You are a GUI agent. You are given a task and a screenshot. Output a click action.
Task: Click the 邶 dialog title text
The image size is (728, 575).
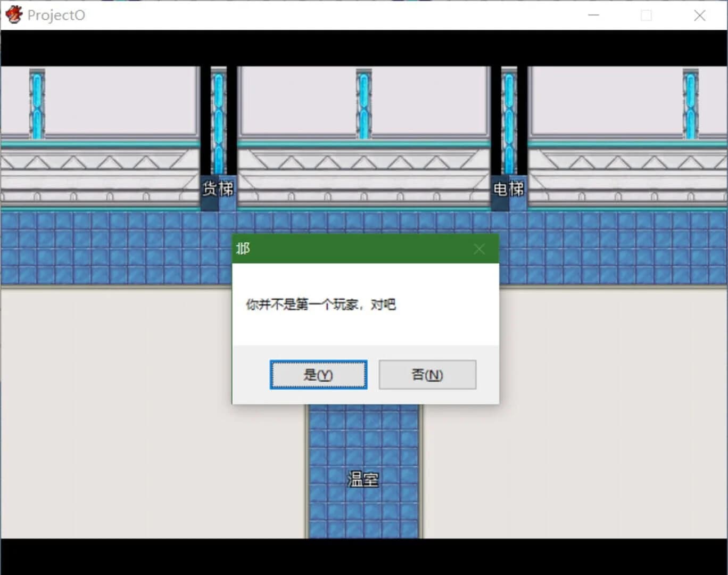point(244,249)
